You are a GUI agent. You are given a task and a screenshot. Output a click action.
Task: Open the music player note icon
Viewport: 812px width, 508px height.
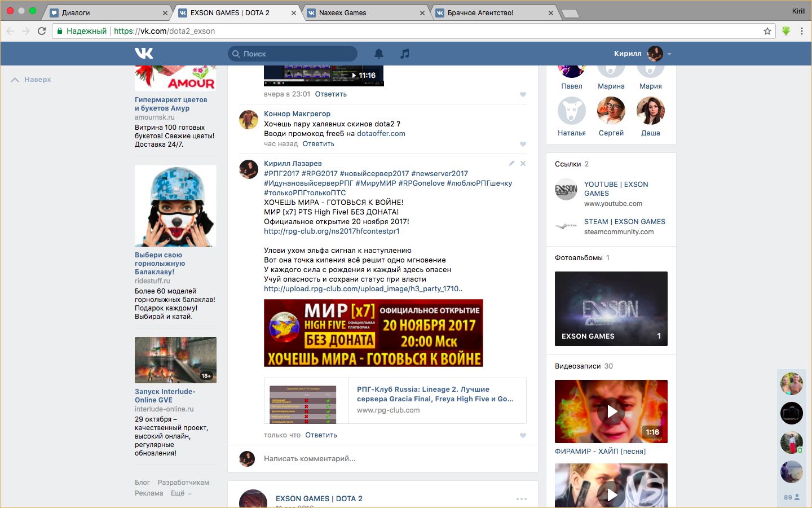[405, 54]
